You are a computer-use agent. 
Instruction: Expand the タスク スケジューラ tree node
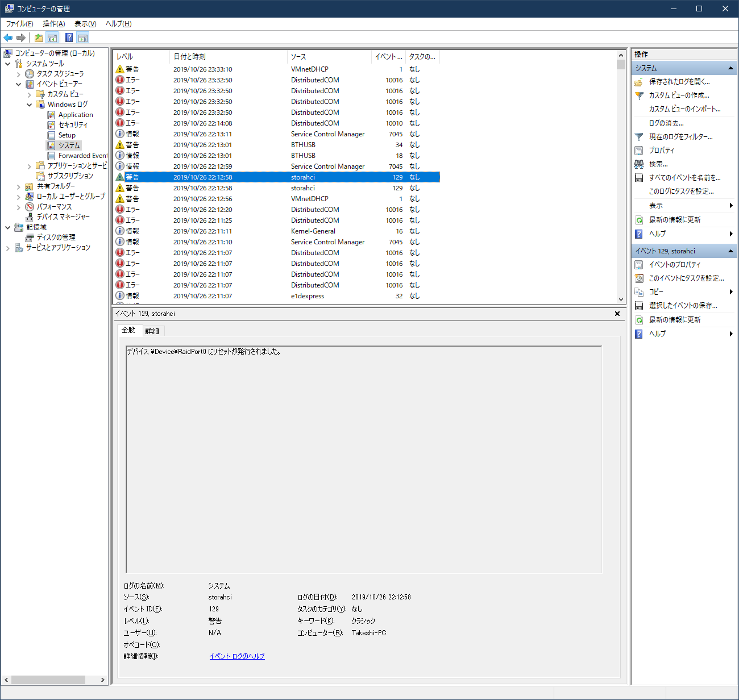(x=19, y=74)
